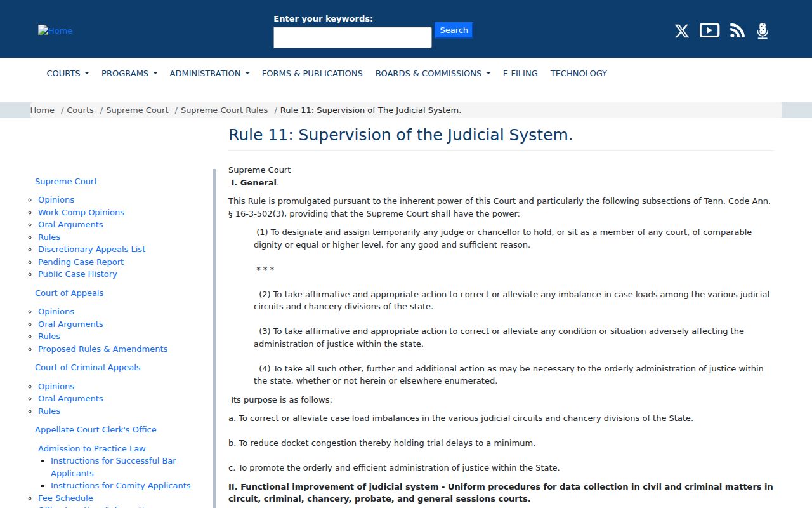Expand the Programs dropdown menu
The image size is (812, 508).
[129, 74]
